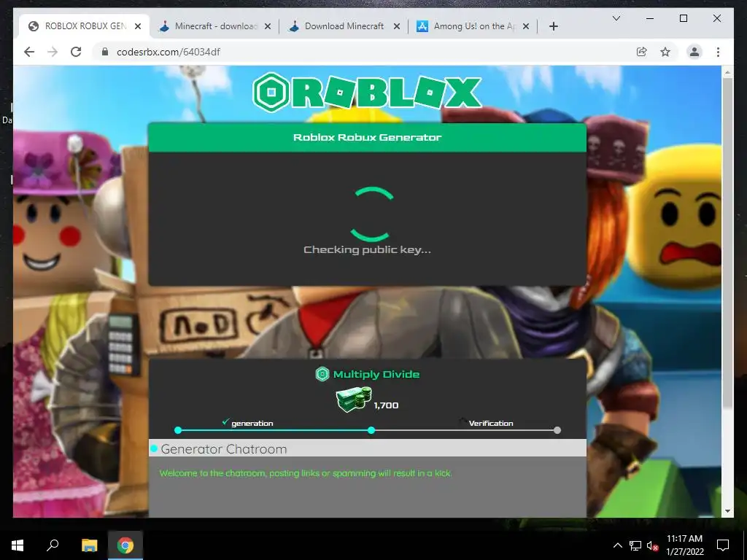Open the notification center icon
This screenshot has height=560, width=747.
723,545
